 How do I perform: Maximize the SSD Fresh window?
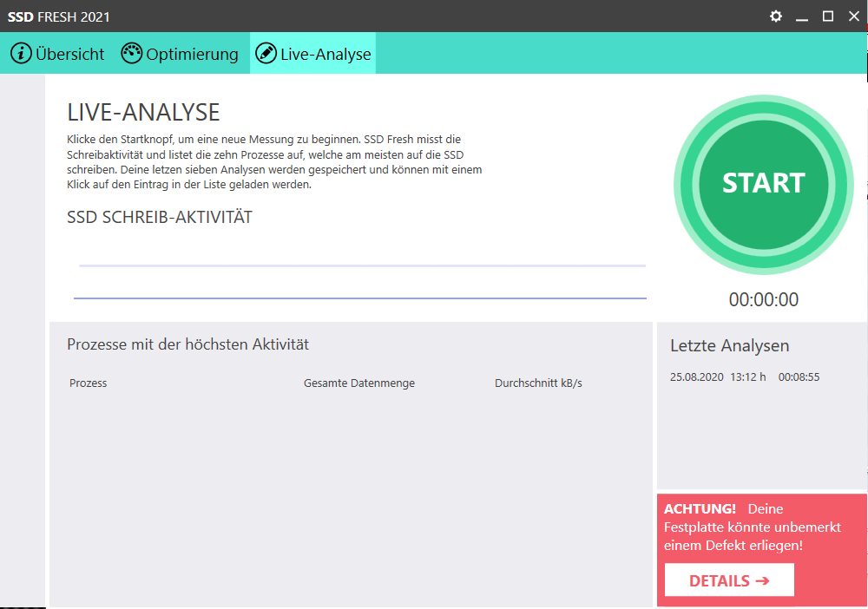(x=828, y=16)
